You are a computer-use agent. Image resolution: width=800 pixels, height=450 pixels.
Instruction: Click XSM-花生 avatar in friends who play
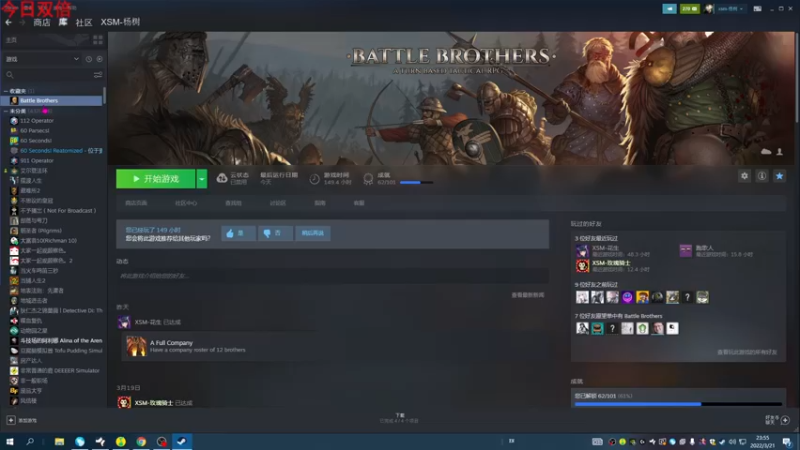582,251
